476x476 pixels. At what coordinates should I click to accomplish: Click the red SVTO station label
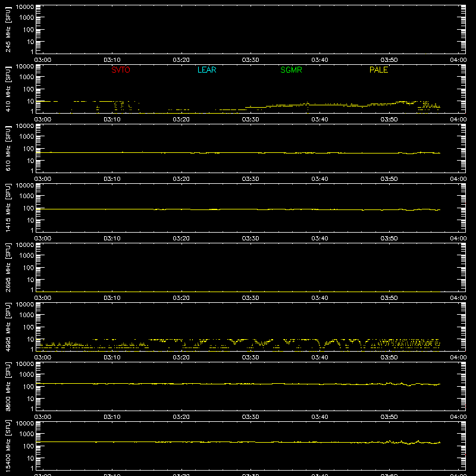coord(121,70)
